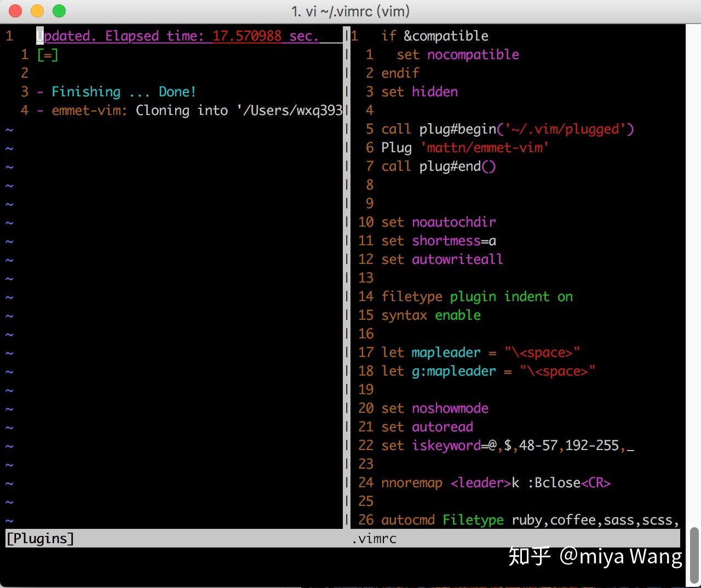Place cursor on 'set hidden'
Screen dimensions: 701x588
(420, 92)
